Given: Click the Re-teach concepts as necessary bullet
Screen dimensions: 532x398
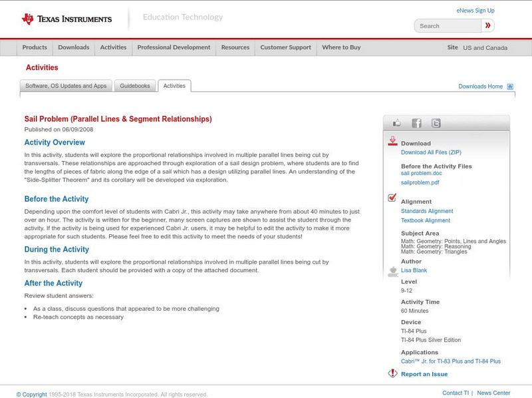Looking at the screenshot, I should 78,317.
